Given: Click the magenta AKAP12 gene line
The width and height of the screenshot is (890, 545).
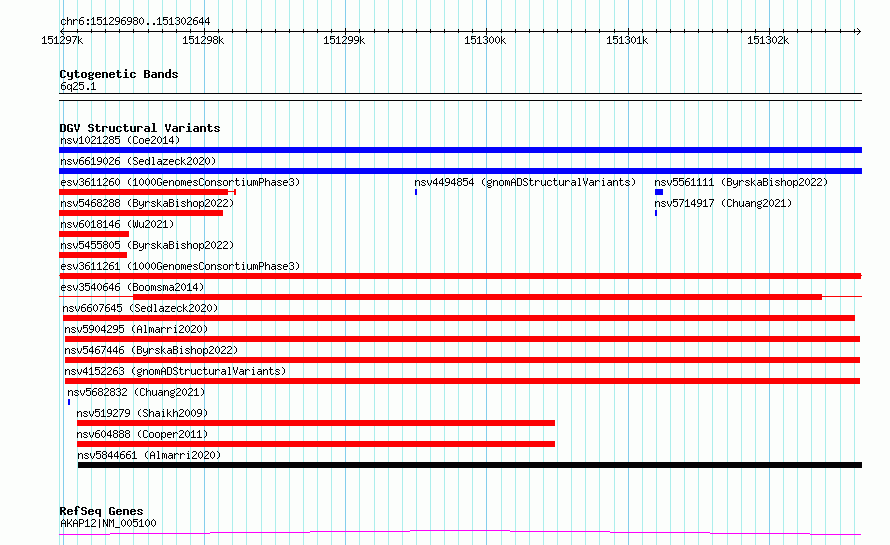Looking at the screenshot, I should [x=460, y=533].
